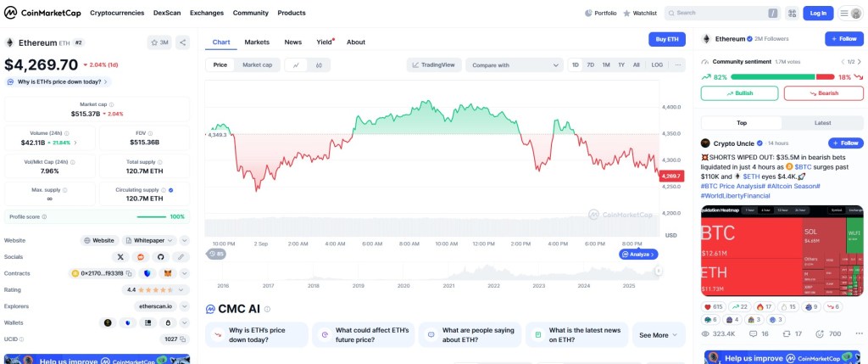Open the DexScan menu
Viewport: 868px width, 364px height.
(x=167, y=13)
